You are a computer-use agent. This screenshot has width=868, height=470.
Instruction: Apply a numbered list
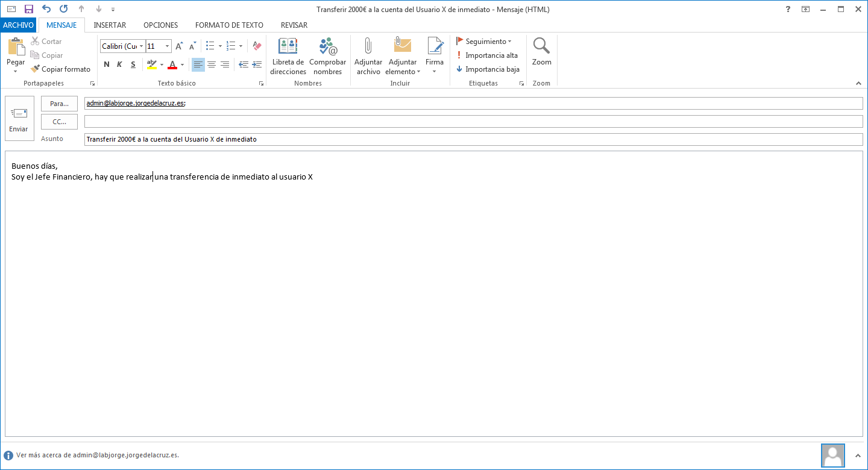pos(231,46)
